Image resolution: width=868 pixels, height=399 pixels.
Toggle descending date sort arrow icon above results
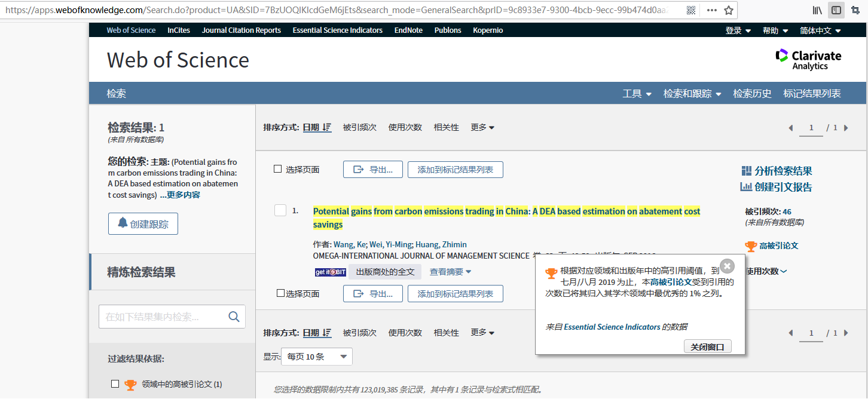pos(327,127)
